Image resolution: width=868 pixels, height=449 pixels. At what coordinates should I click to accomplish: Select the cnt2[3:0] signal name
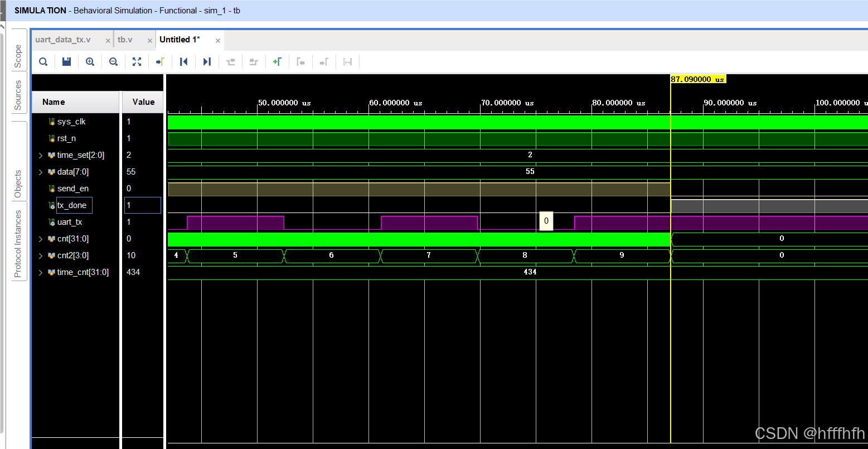[72, 255]
